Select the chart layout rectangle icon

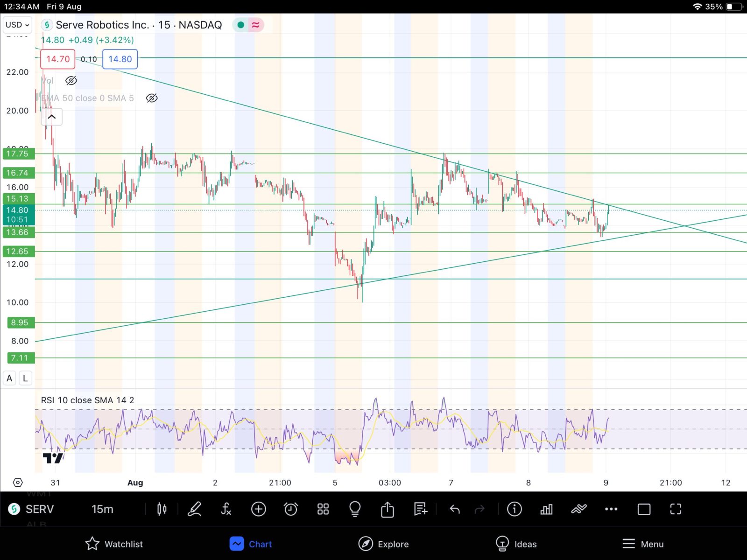pos(644,509)
